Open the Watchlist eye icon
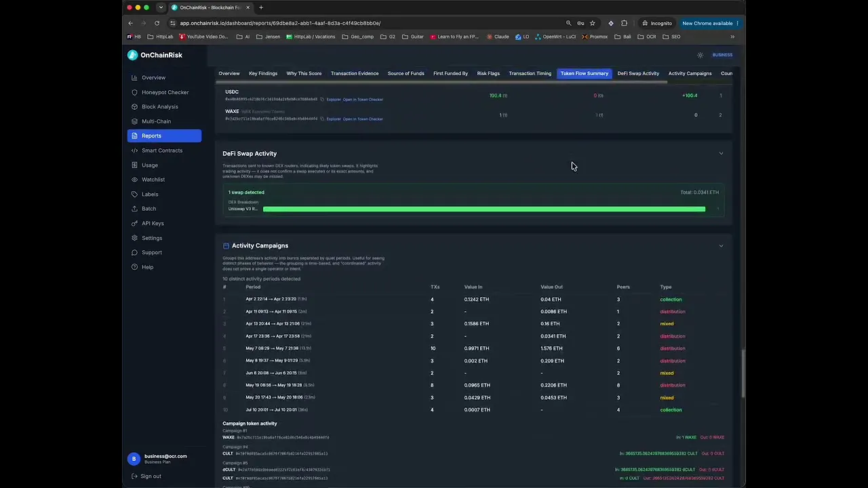This screenshot has width=868, height=488. click(134, 180)
